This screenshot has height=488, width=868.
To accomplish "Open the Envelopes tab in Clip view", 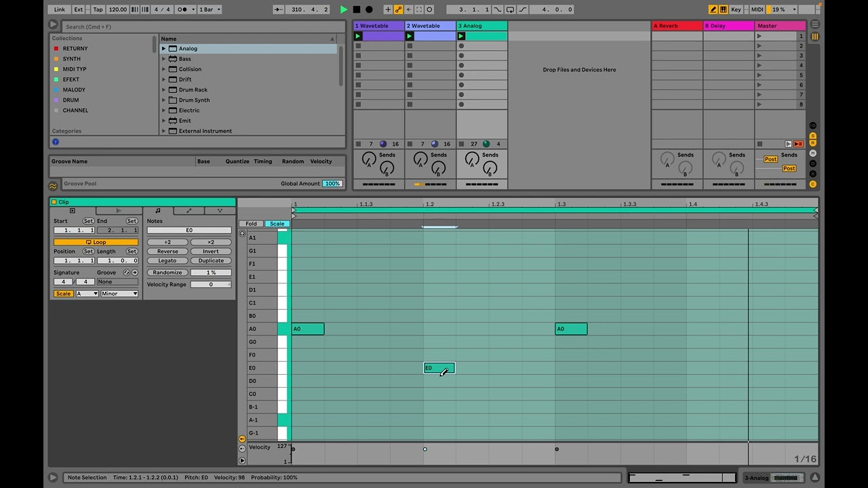I will 189,211.
